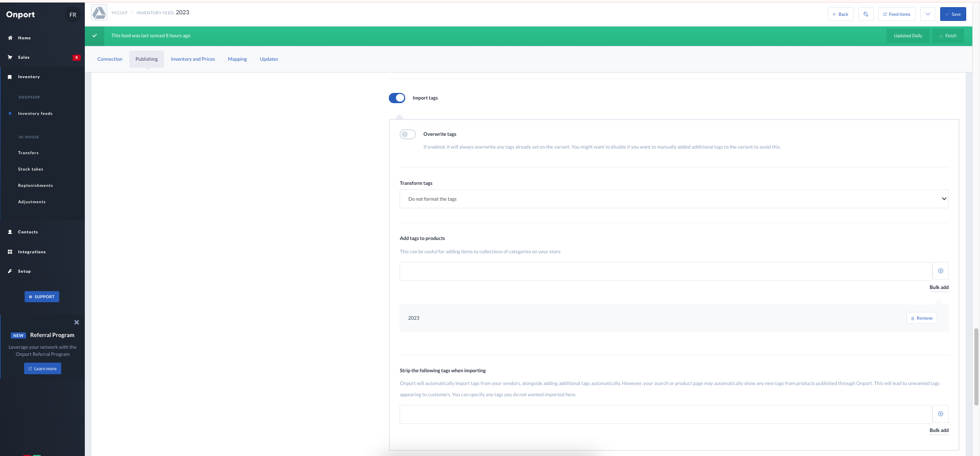
Task: Click Learn more in Referral Program
Action: click(42, 369)
